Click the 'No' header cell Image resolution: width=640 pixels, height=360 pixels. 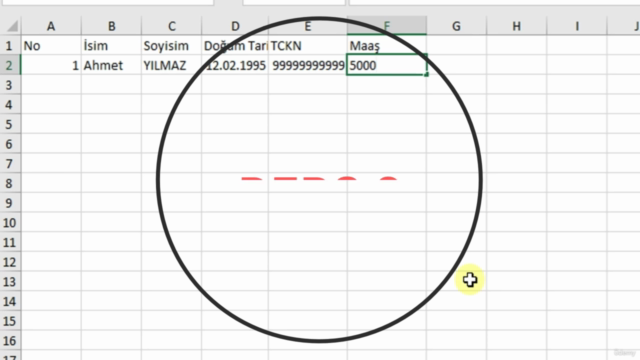(x=51, y=45)
